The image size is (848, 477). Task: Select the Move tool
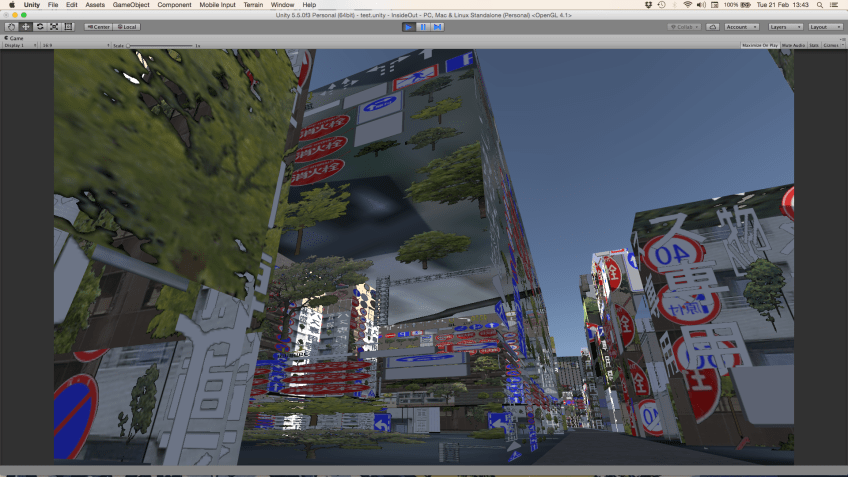tap(26, 27)
